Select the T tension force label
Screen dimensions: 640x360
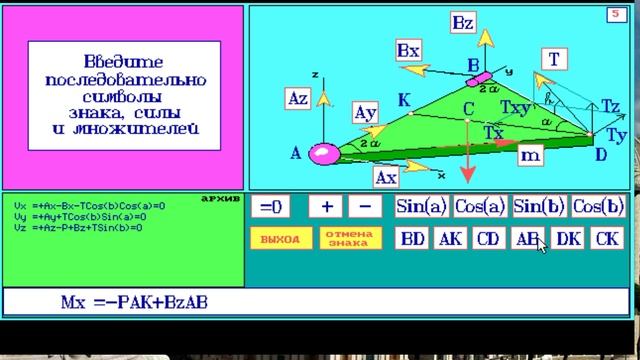(x=554, y=60)
